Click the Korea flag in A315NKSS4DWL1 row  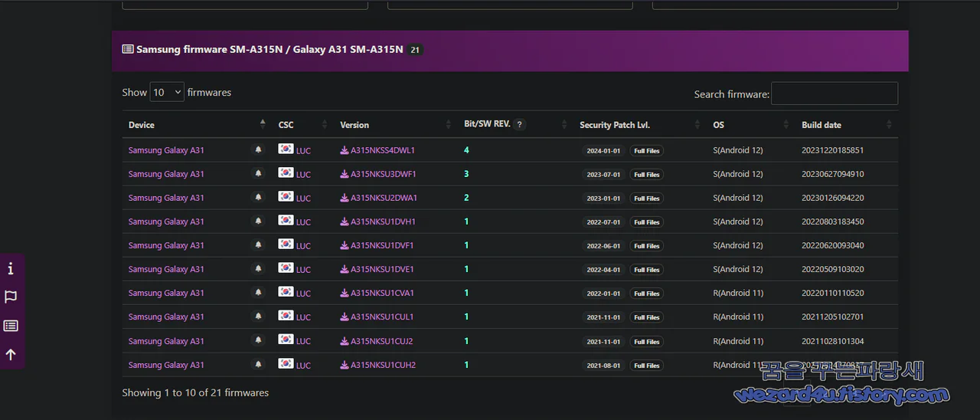[286, 149]
